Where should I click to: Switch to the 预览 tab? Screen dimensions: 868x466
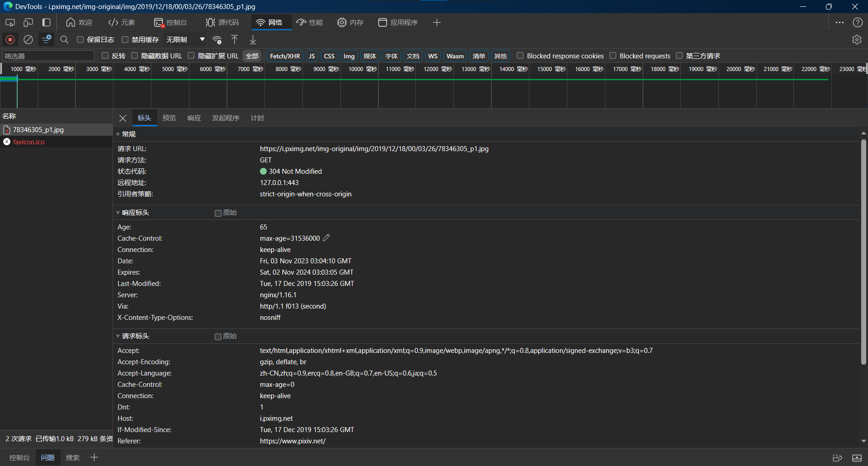pos(169,118)
